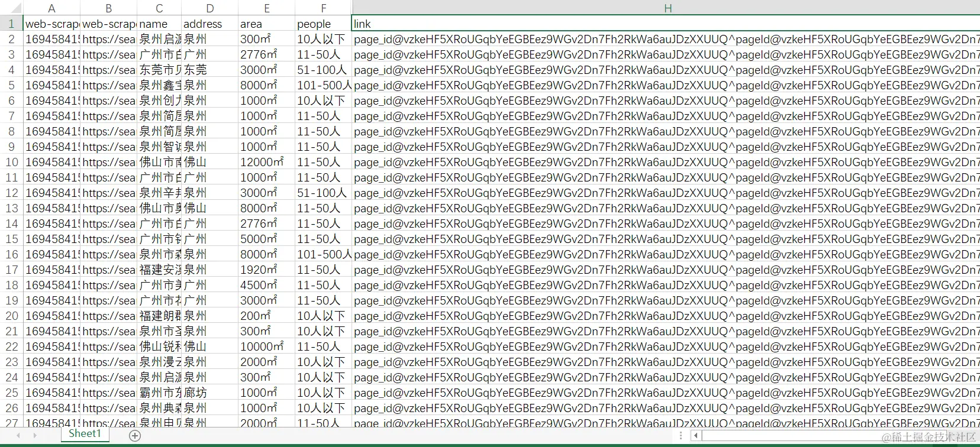This screenshot has width=980, height=447.
Task: Select the 廊坊 address cell
Action: pos(210,393)
